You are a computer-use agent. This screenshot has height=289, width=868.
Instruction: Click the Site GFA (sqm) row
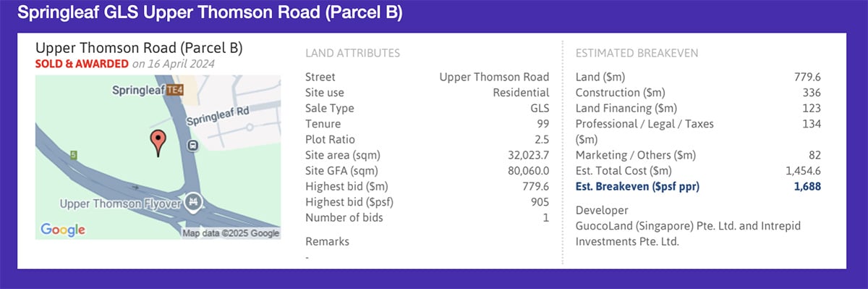click(427, 171)
